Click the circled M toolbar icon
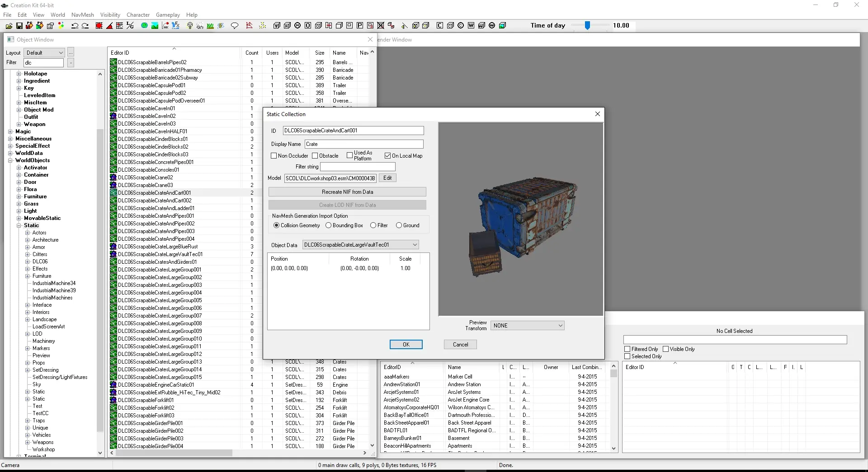This screenshot has width=868, height=472. click(297, 26)
